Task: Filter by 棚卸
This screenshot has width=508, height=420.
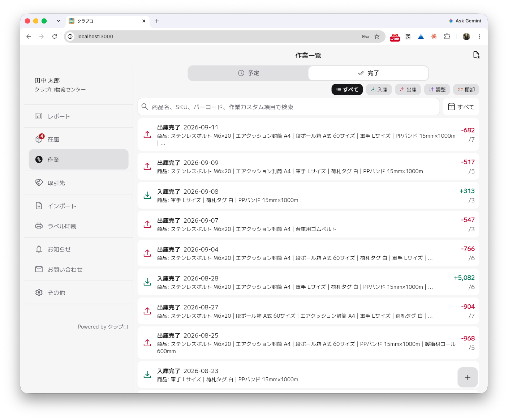Action: pos(466,90)
